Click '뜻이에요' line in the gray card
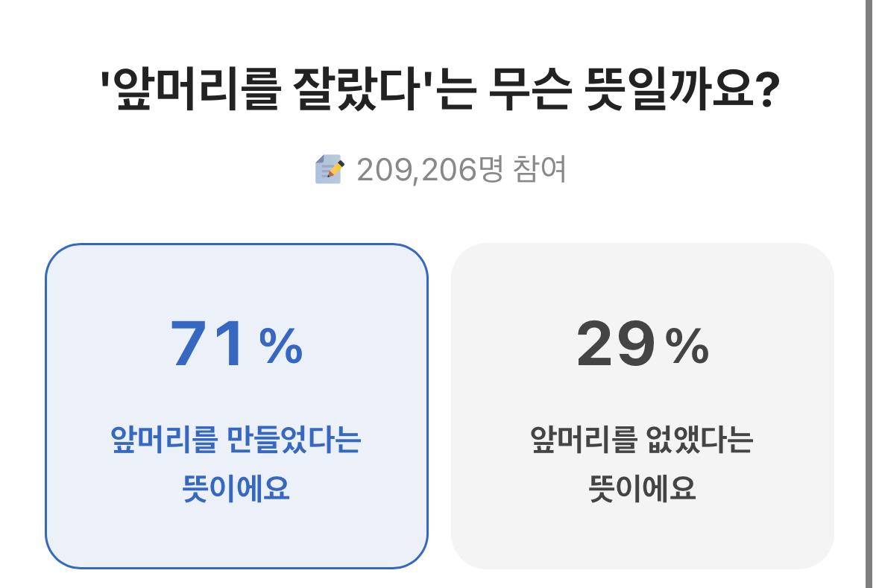The height and width of the screenshot is (588, 879). coord(642,489)
